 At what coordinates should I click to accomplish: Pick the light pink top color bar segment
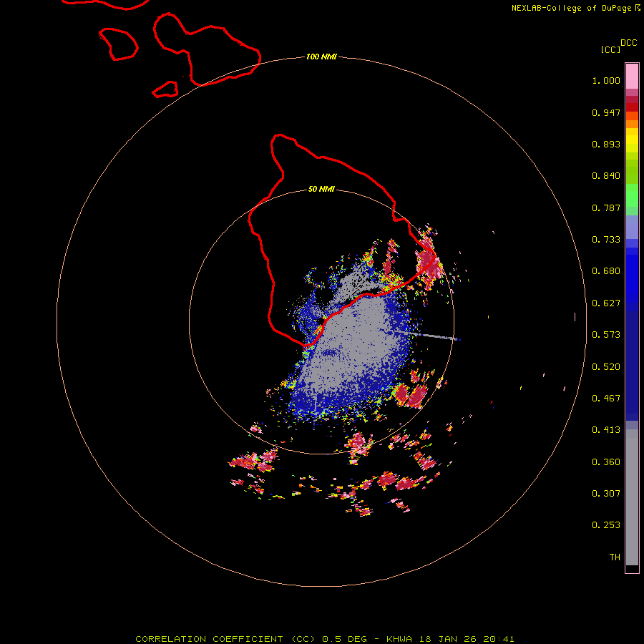[x=632, y=77]
